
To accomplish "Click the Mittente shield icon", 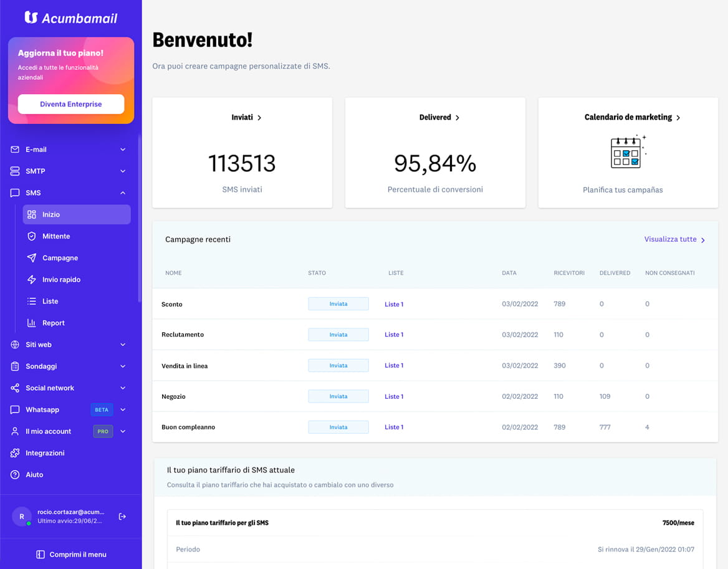I will pos(32,236).
